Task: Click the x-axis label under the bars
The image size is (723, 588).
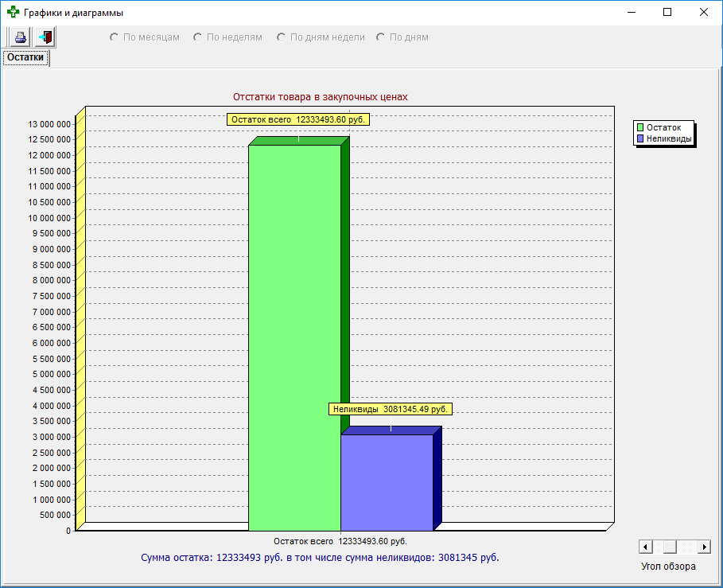Action: click(340, 541)
